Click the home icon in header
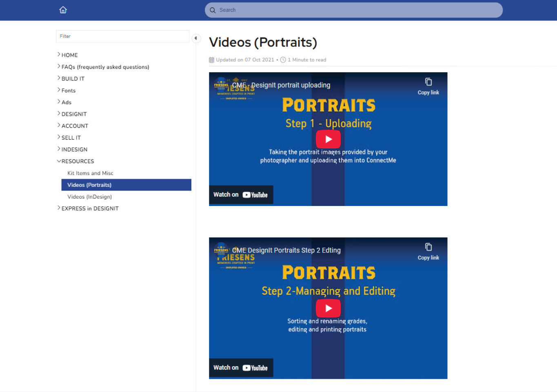 tap(63, 10)
